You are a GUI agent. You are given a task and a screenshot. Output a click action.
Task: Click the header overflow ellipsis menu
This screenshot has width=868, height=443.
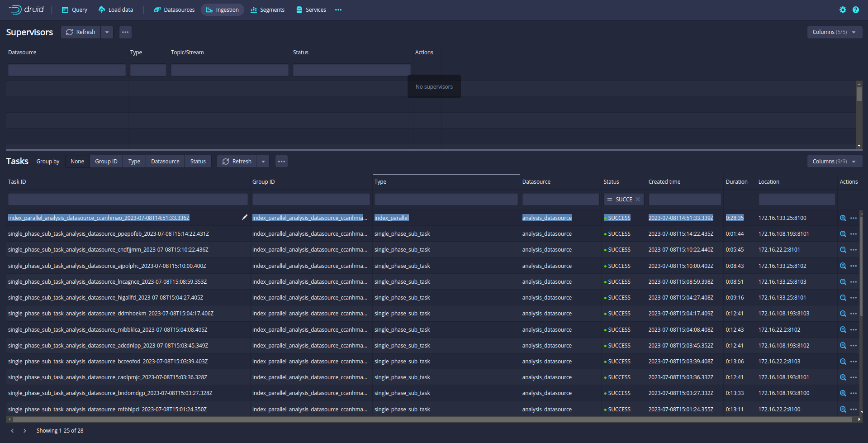point(338,10)
